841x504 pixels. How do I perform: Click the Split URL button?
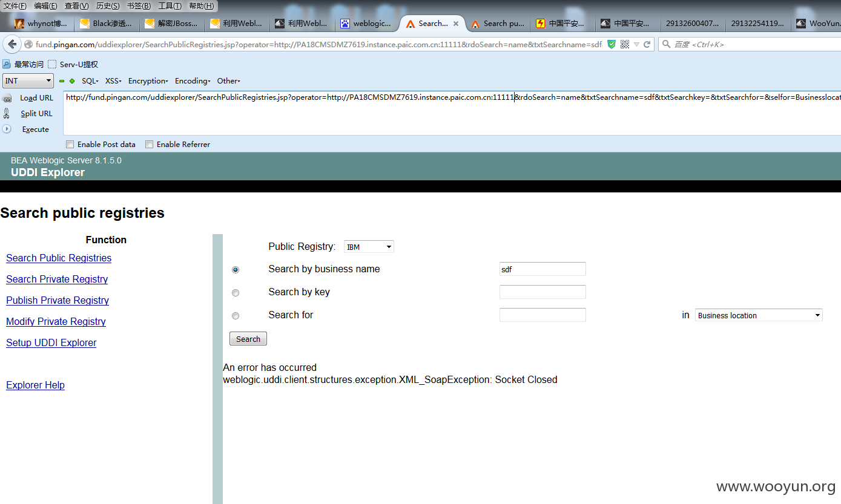coord(36,113)
